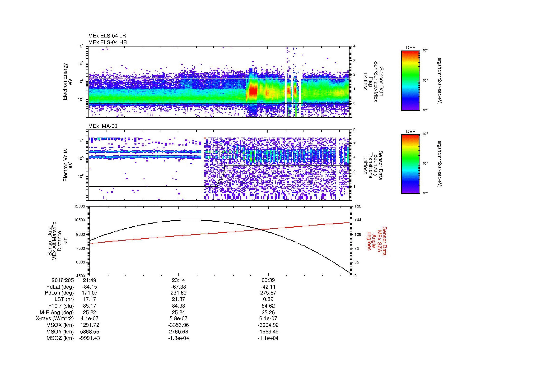The image size is (555, 392).
Task: Click MSOY value '2760.68'
Action: click(179, 332)
